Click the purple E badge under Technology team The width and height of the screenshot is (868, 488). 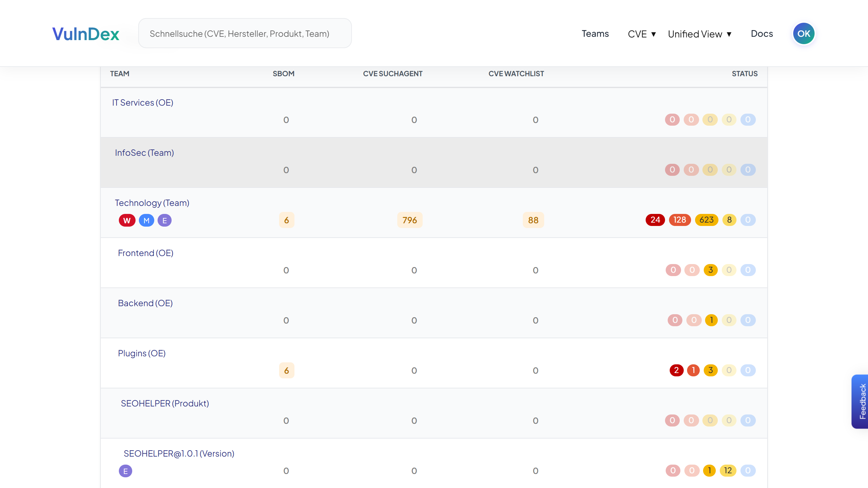[x=165, y=220]
